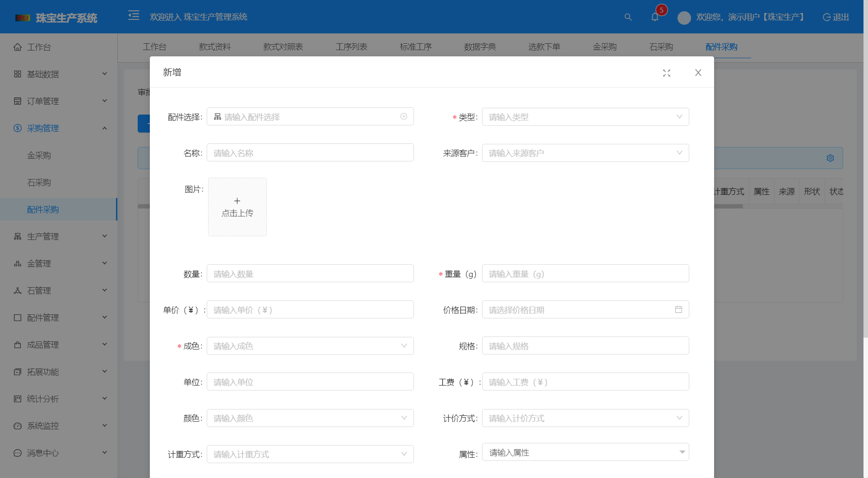Clear the 配件选择 field with its x icon
Image resolution: width=868 pixels, height=478 pixels.
(x=403, y=116)
